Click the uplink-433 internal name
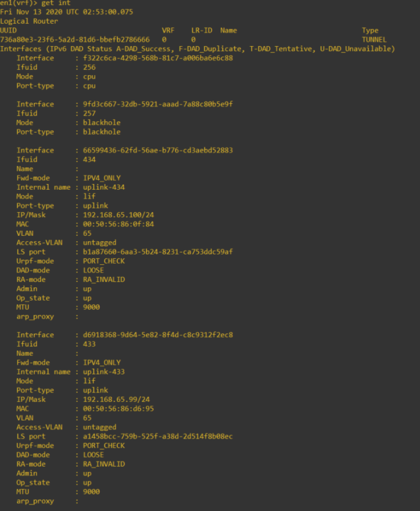This screenshot has height=511, width=420. click(x=104, y=372)
